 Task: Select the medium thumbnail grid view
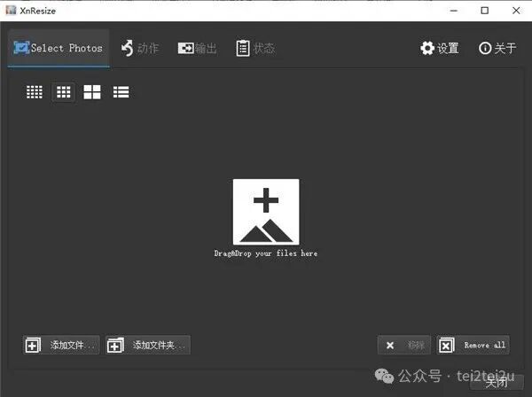[64, 92]
